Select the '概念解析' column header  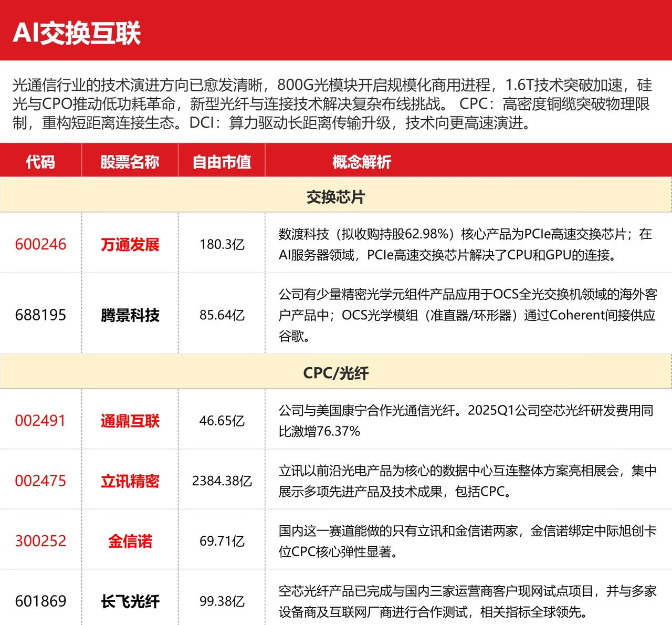click(362, 162)
